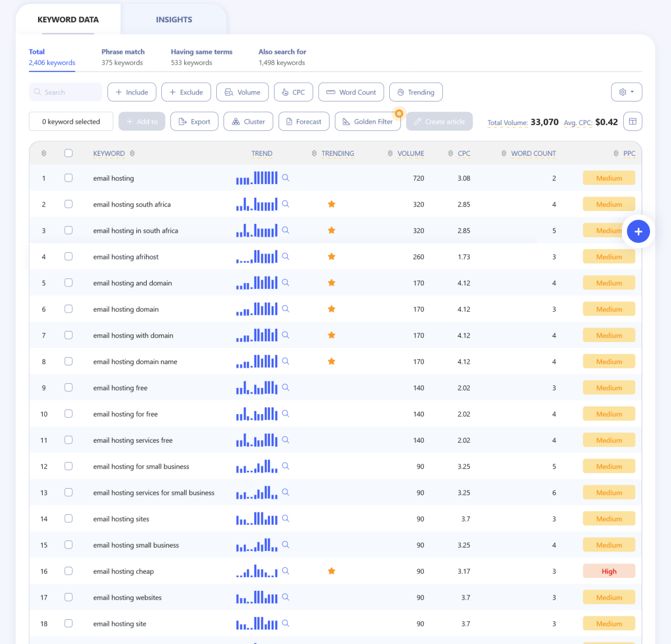Click the Word Count filter icon

pos(330,92)
